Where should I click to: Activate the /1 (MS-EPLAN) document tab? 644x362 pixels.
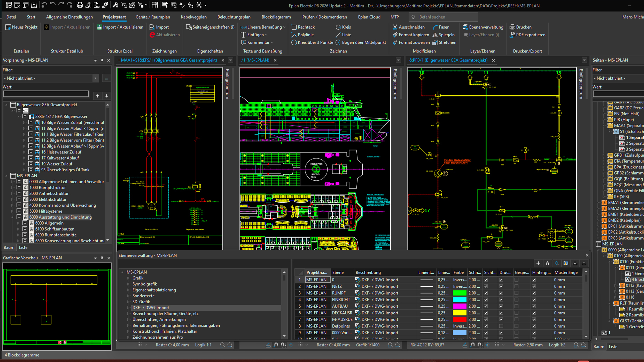tap(255, 60)
